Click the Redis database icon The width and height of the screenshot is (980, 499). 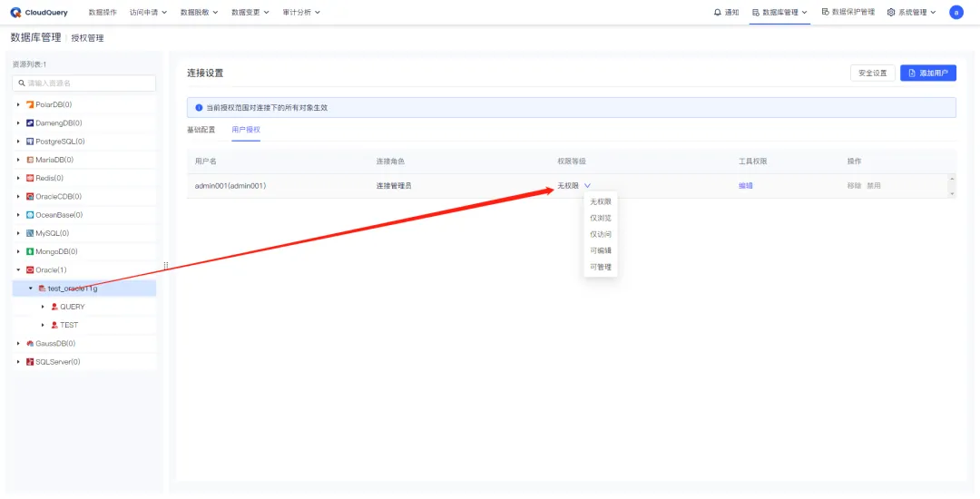[x=30, y=178]
